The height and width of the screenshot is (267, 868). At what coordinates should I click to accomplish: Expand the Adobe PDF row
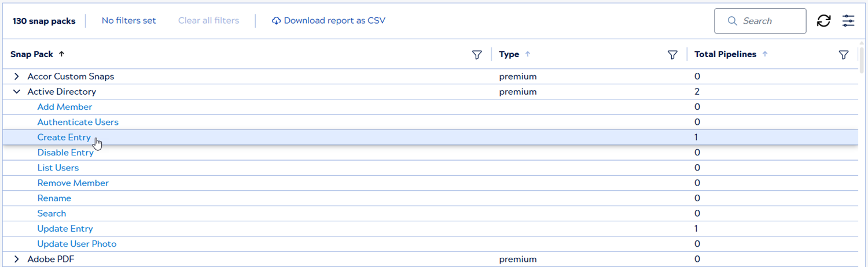click(x=16, y=259)
